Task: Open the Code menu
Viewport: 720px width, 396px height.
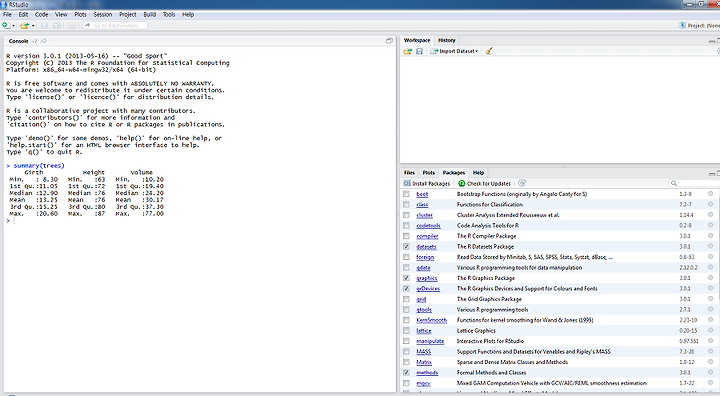Action: pos(41,14)
